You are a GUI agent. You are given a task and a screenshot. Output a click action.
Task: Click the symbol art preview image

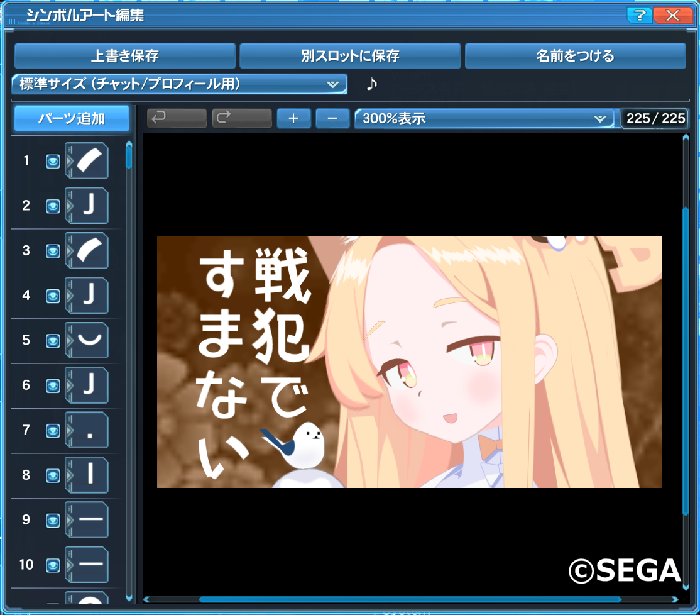(409, 362)
